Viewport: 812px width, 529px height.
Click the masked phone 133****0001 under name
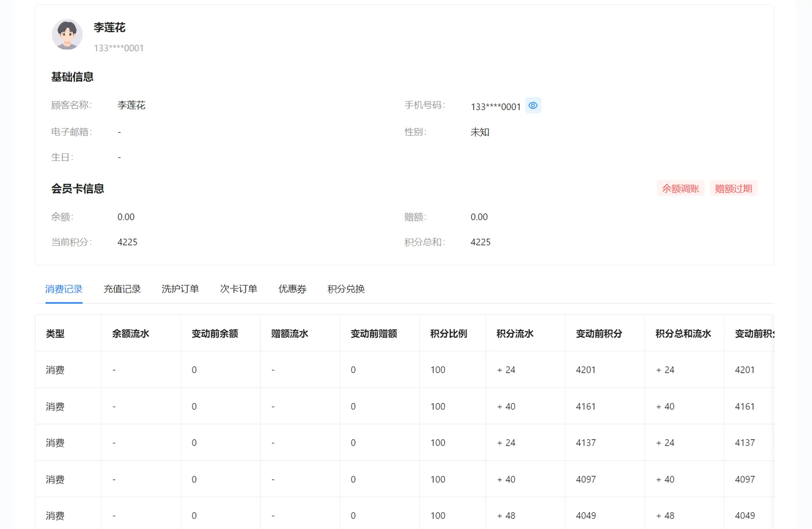[x=119, y=48]
